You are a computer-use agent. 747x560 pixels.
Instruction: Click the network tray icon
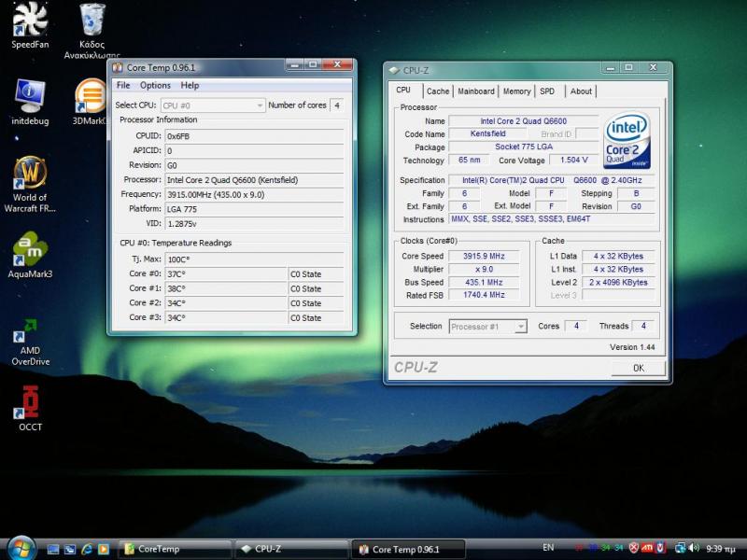click(x=680, y=548)
